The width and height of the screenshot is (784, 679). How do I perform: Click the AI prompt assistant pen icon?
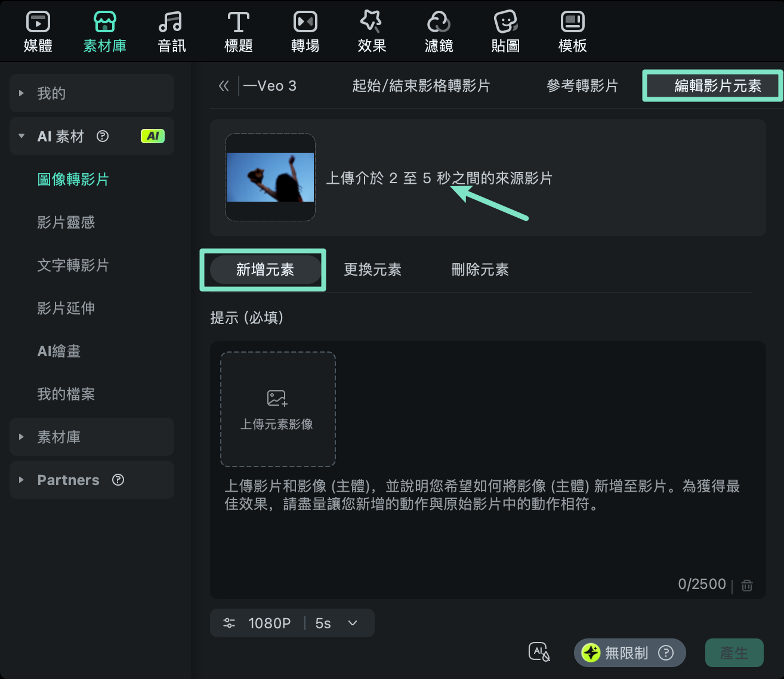click(539, 652)
